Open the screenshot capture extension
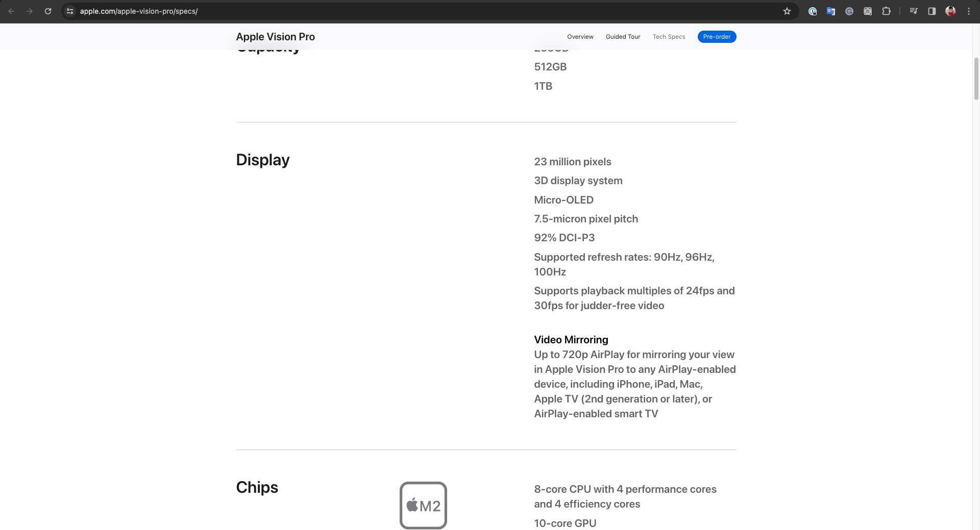This screenshot has height=530, width=980. click(x=868, y=11)
